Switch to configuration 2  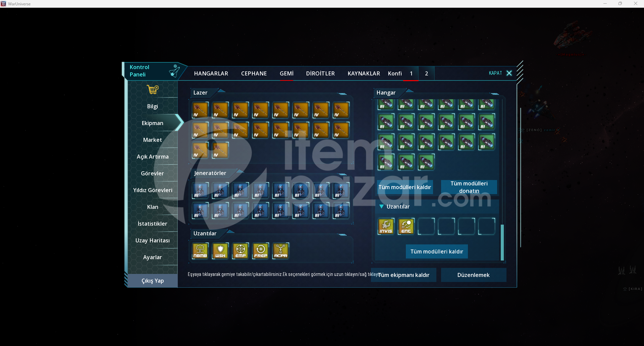427,73
